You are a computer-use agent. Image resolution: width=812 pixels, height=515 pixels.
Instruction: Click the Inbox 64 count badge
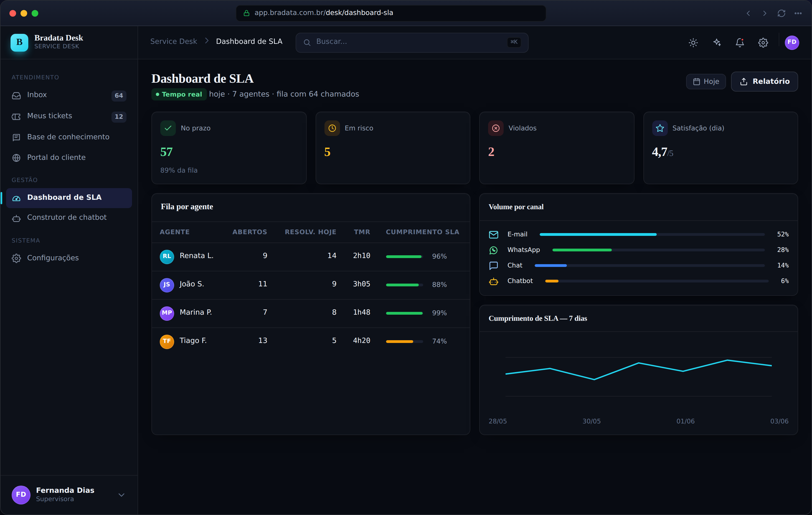pyautogui.click(x=119, y=96)
